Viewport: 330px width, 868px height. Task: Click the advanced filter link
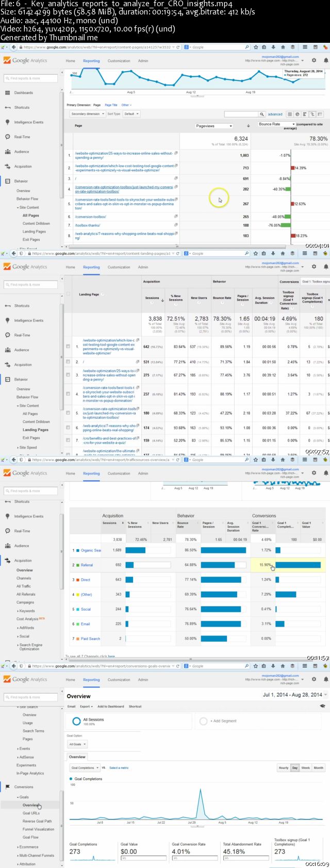coord(275,114)
